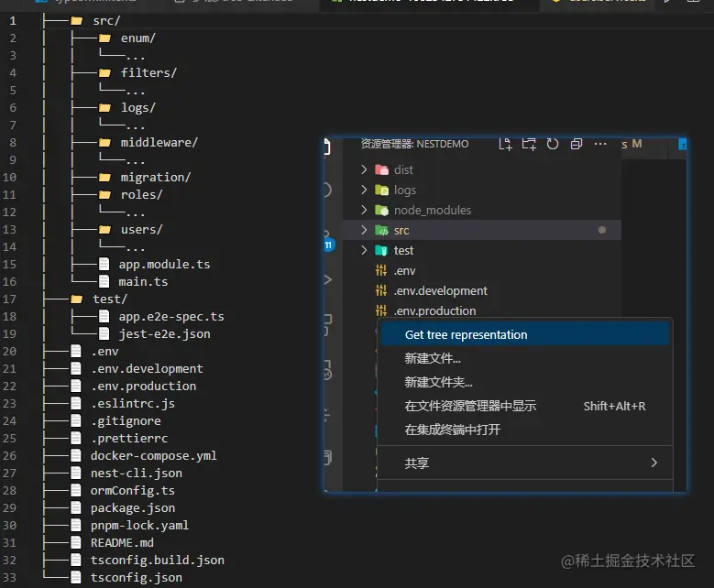Viewport: 714px width, 588px height.
Task: Click the file icon beside docker-compose.yml
Action: (x=76, y=455)
